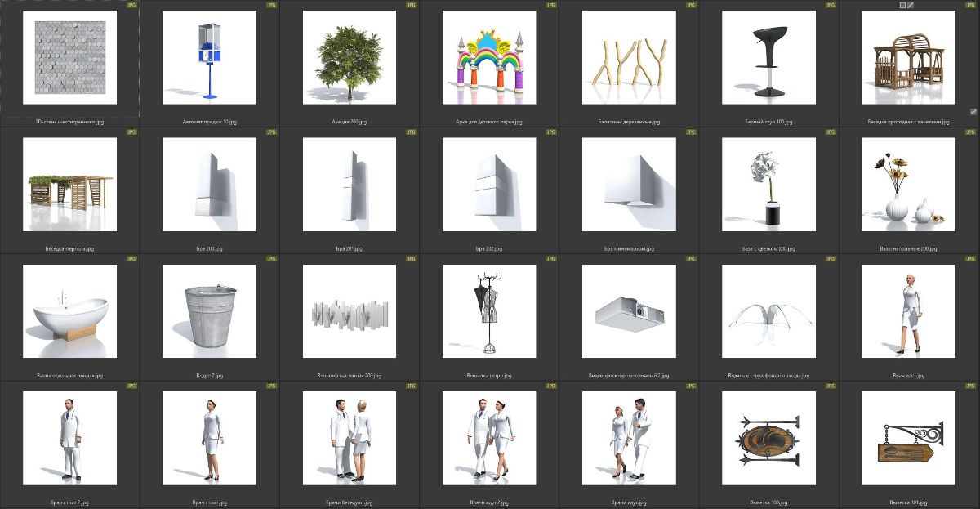Click JPG badge on the bar stool thumbnail
The image size is (980, 509).
[831, 5]
